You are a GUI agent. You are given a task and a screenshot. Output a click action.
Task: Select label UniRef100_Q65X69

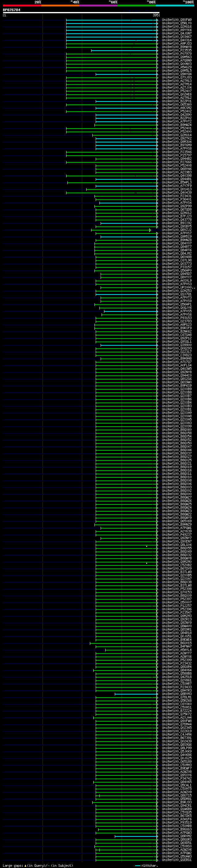176,521
